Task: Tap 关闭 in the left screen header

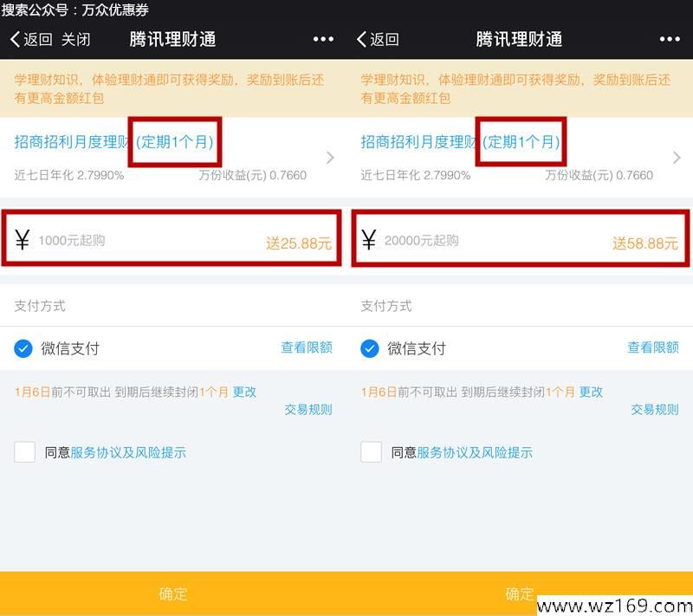Action: 76,39
